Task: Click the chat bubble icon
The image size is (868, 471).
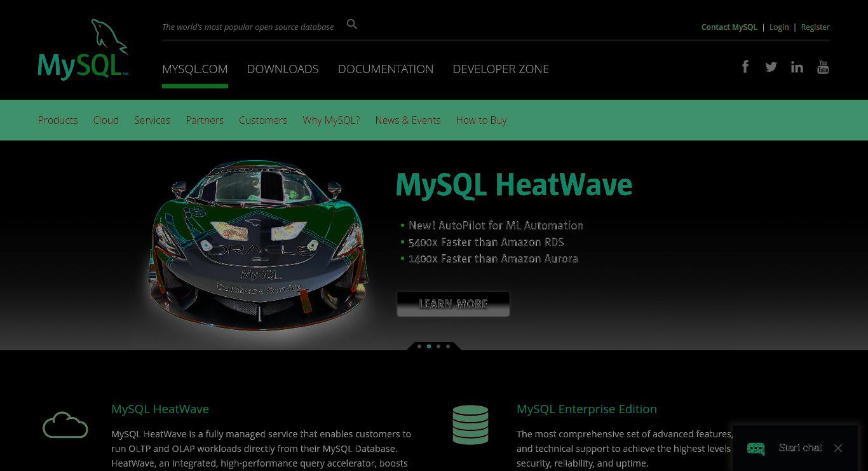Action: [x=756, y=449]
